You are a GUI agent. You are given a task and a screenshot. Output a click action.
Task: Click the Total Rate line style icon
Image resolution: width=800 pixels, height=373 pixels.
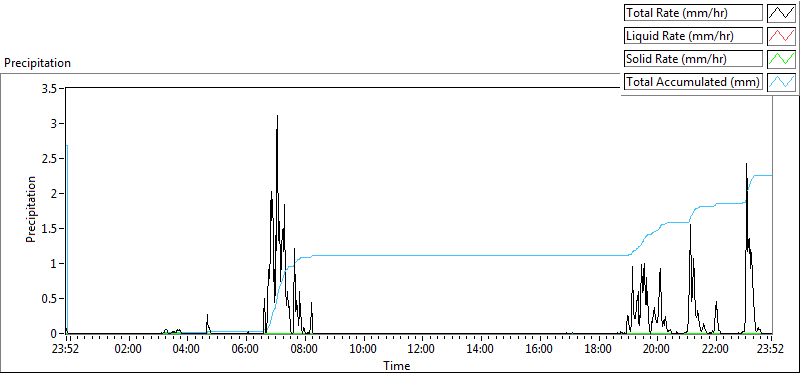tap(781, 12)
